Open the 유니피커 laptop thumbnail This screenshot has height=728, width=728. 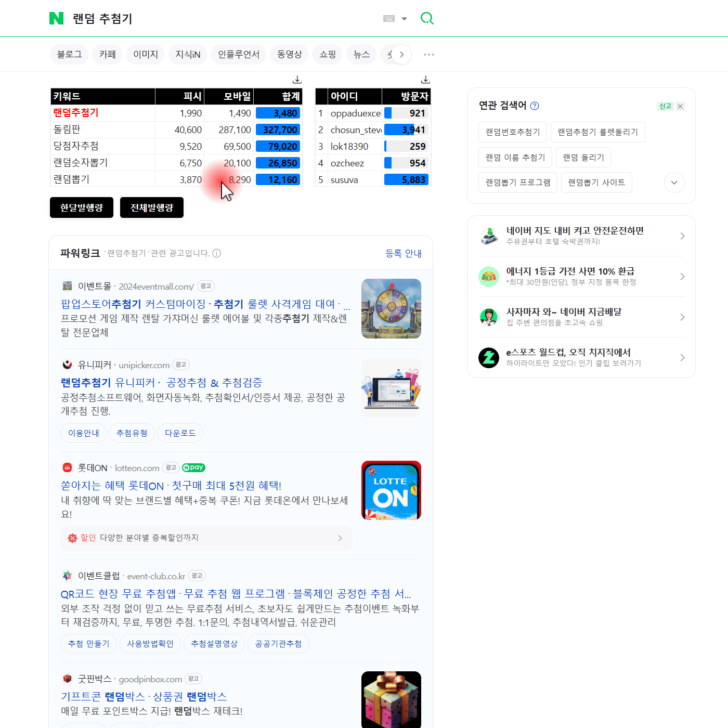[391, 387]
